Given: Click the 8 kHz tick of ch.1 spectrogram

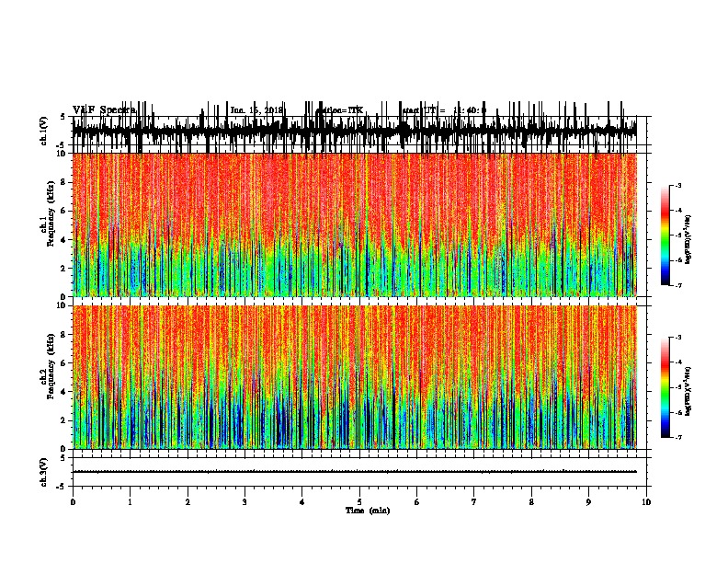Looking at the screenshot, I should tap(64, 182).
